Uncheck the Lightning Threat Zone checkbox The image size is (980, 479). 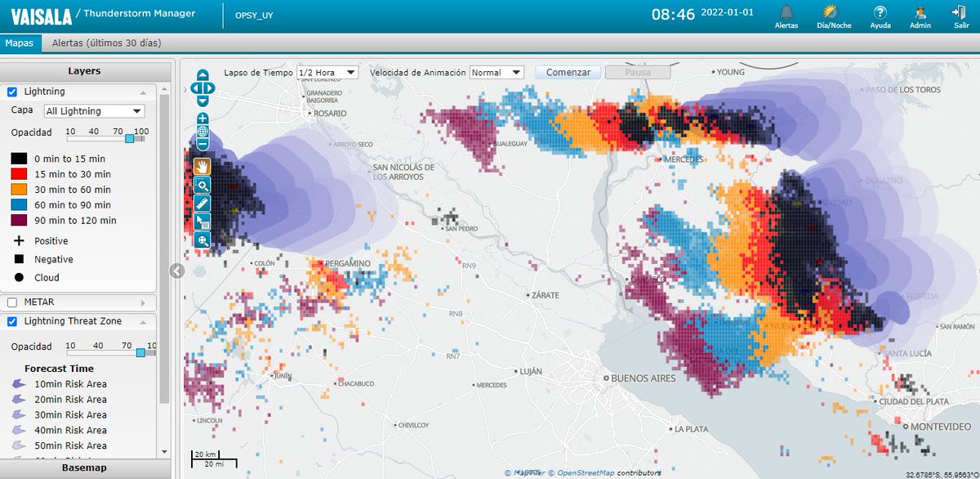coord(13,322)
